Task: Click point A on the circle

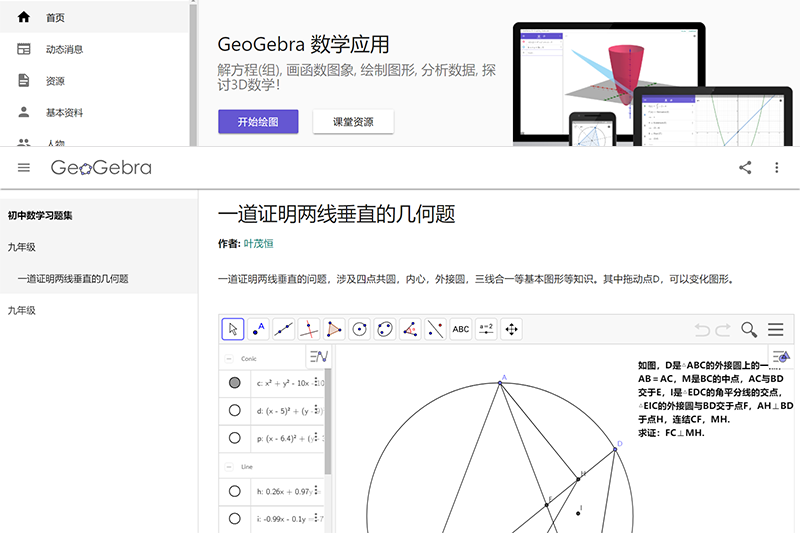Action: click(500, 383)
